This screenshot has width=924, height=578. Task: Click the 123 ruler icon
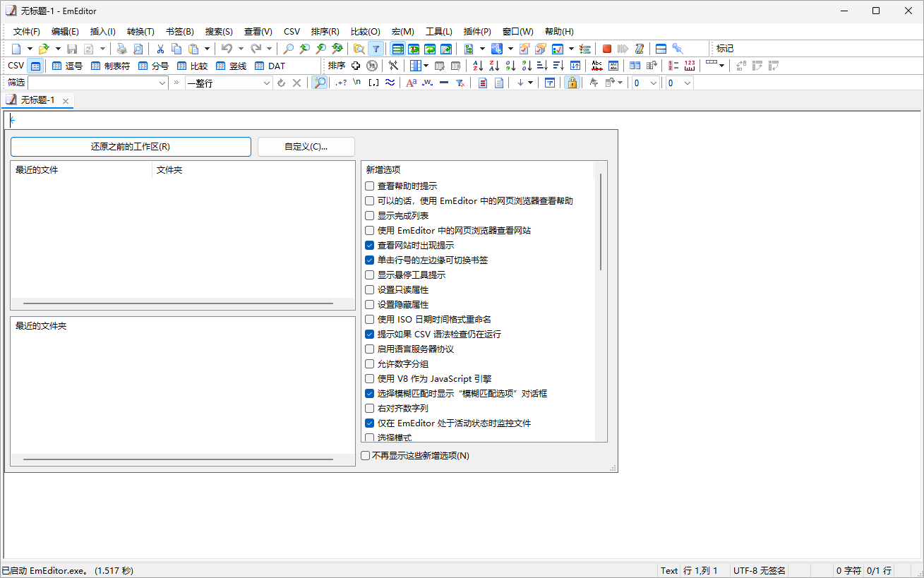click(690, 66)
